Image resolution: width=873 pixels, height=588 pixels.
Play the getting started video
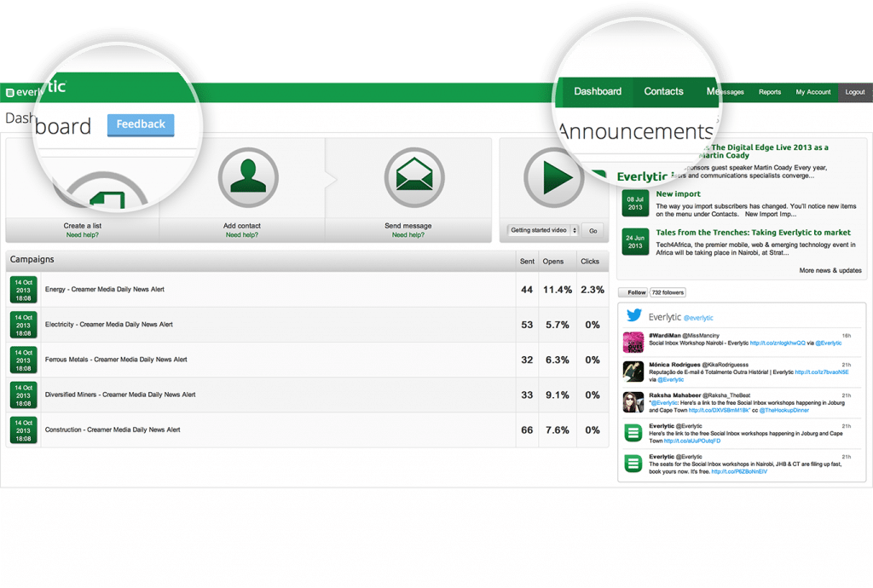point(553,177)
